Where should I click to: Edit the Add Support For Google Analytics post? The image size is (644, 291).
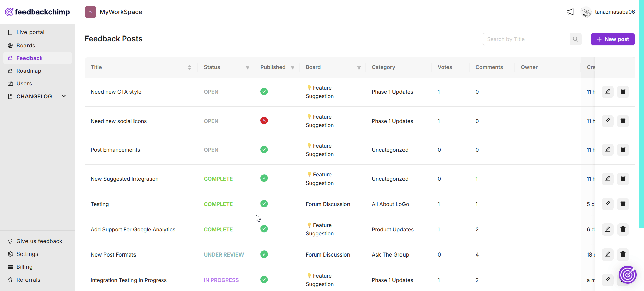pos(608,229)
